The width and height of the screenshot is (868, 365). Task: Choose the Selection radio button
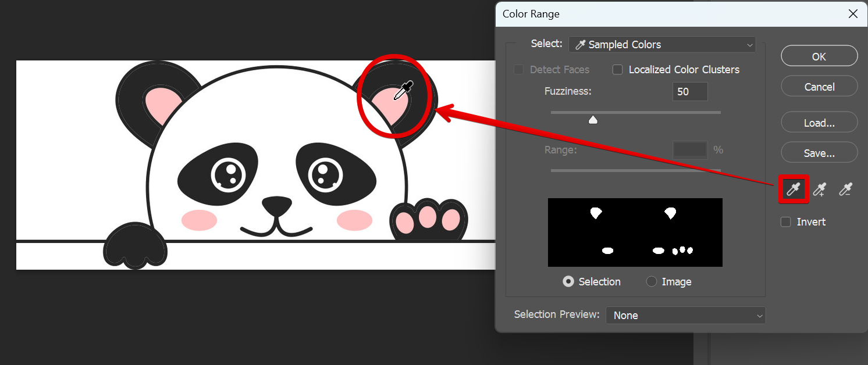[568, 282]
